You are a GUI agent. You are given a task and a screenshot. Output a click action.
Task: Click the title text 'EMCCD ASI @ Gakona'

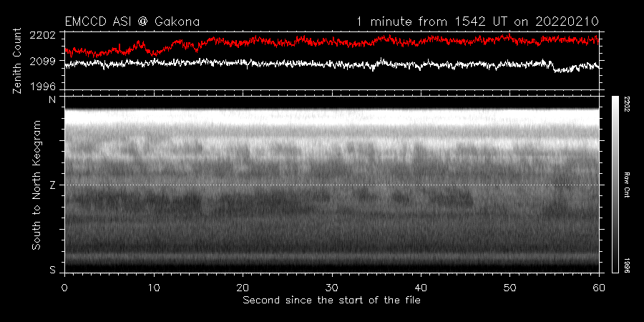coord(132,21)
